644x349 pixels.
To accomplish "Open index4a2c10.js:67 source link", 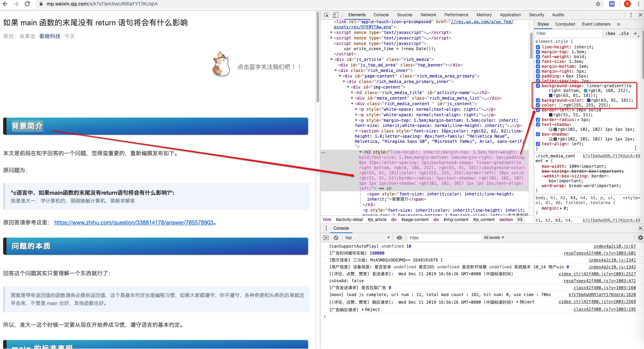I will (615, 246).
